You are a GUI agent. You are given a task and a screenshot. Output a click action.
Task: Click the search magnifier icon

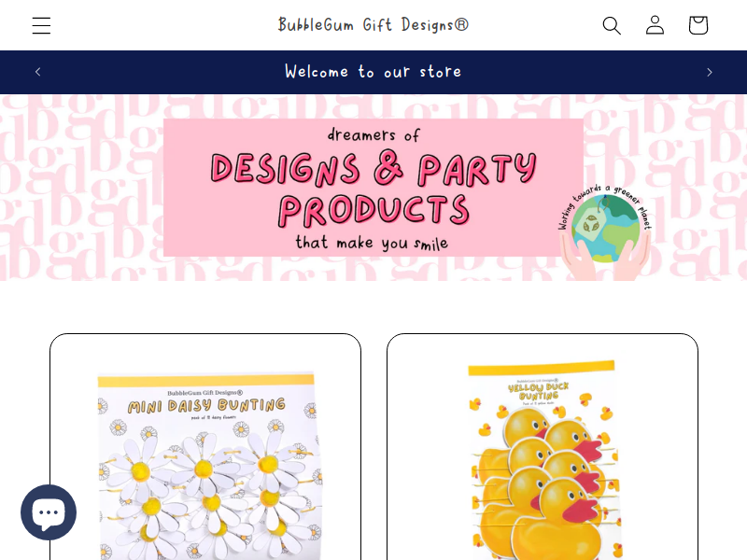click(x=612, y=25)
